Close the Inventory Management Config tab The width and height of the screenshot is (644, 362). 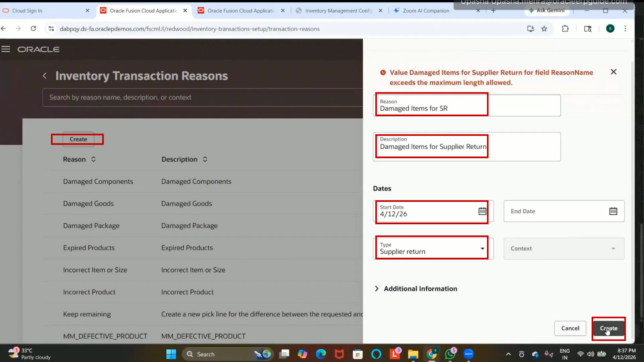point(380,11)
